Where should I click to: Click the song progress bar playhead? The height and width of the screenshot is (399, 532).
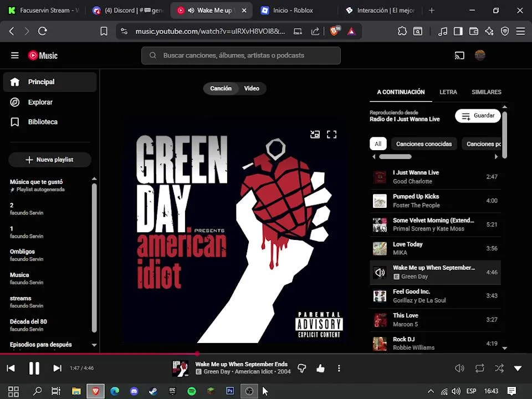(x=197, y=354)
